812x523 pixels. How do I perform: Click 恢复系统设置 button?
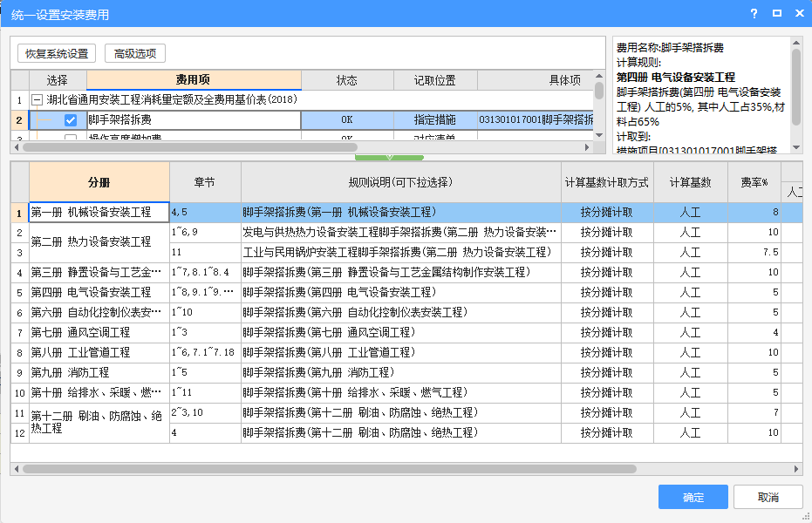(x=57, y=53)
